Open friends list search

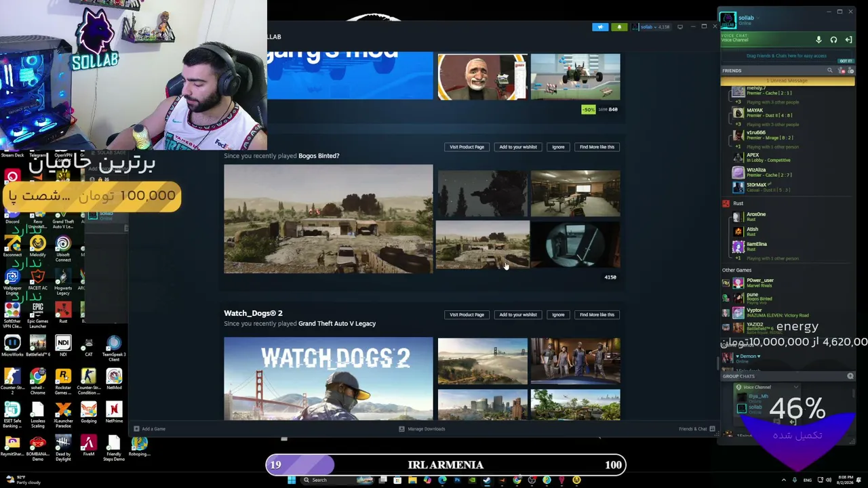829,70
